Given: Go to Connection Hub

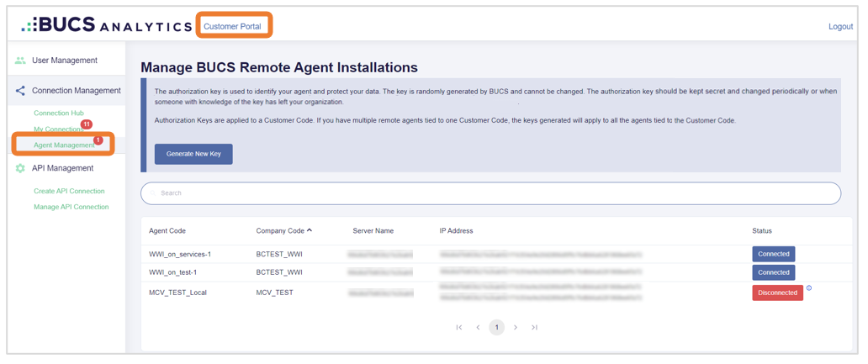Looking at the screenshot, I should [59, 113].
